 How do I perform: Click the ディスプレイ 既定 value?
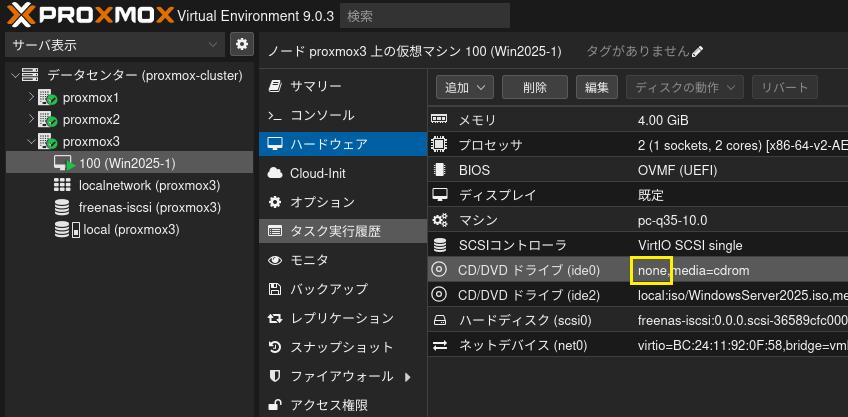[651, 195]
